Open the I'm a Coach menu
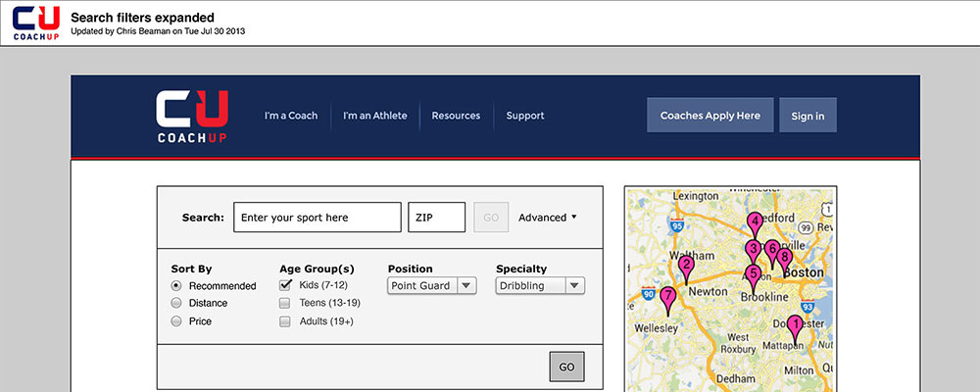This screenshot has width=980, height=392. [291, 116]
